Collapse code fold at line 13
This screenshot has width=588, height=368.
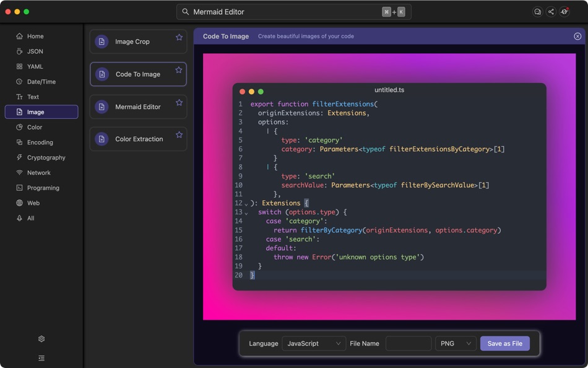pos(246,213)
